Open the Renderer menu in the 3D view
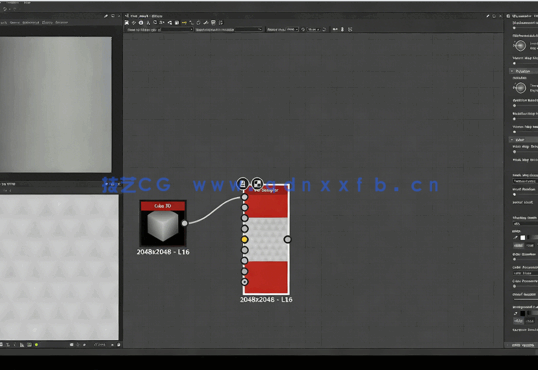Screen dimensions: 538x370 pos(61,22)
